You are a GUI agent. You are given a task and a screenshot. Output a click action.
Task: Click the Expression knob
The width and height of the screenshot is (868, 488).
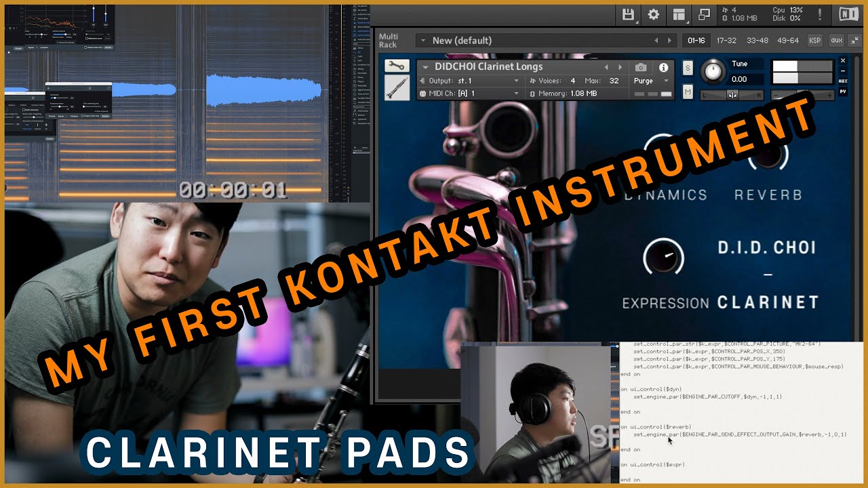[663, 258]
